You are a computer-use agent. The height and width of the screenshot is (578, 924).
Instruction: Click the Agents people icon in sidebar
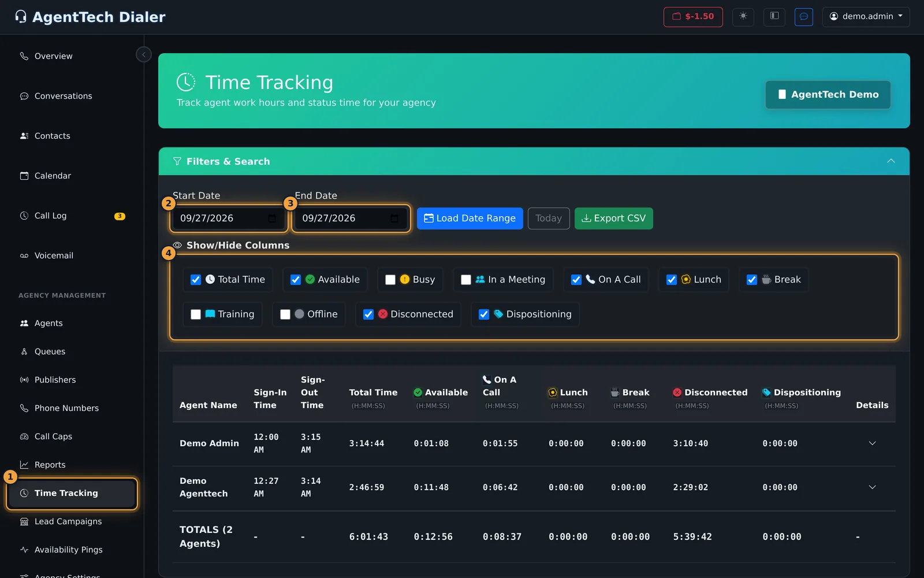point(24,323)
